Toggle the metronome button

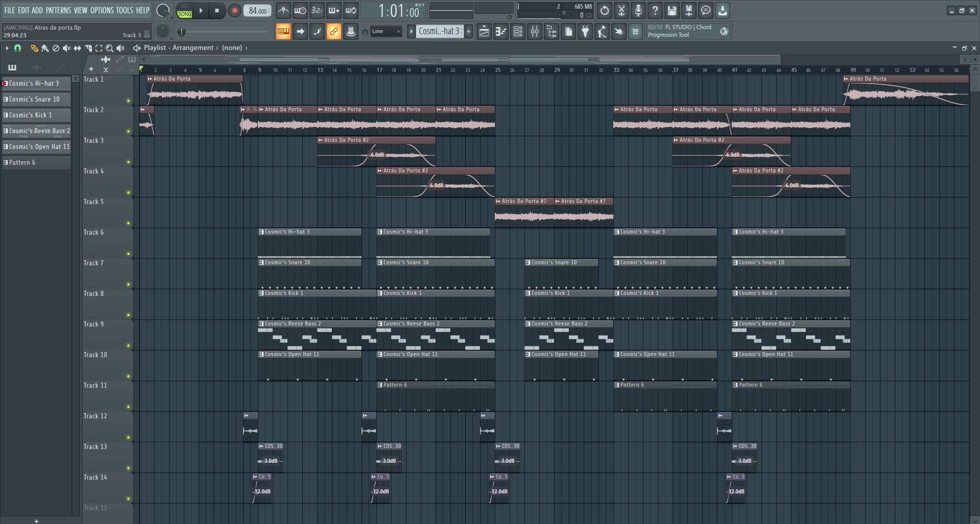pos(283,10)
